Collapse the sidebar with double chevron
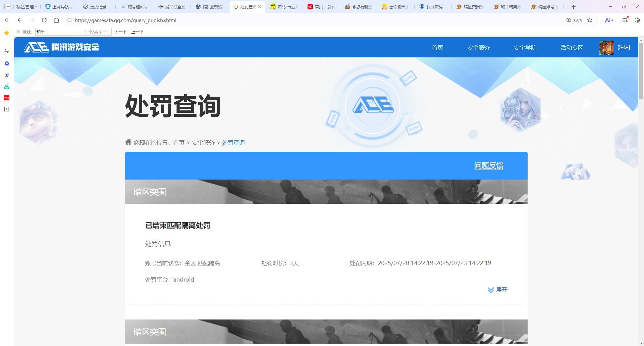The image size is (644, 346). [x=7, y=20]
